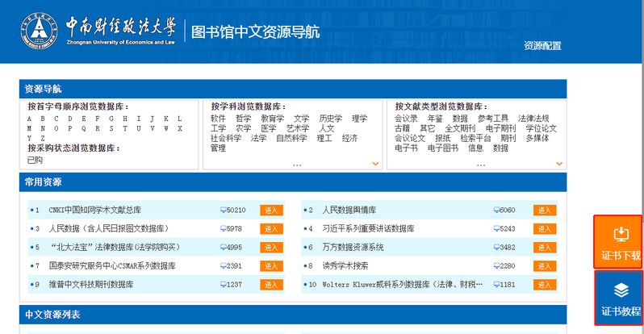The image size is (644, 334).
Task: Expand the subject category list arrow
Action: [375, 164]
